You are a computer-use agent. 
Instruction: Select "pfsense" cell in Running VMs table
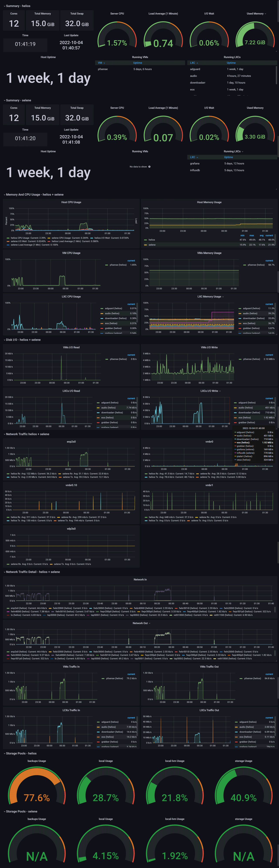coord(103,69)
